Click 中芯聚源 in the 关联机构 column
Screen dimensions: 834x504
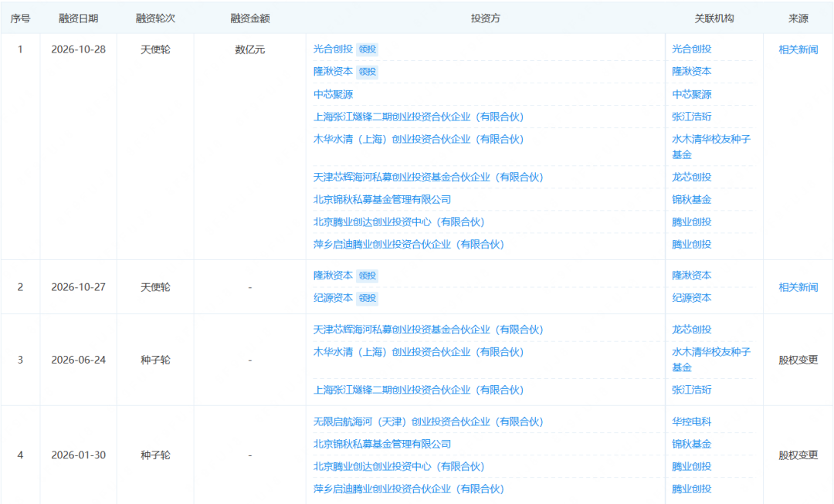[x=691, y=94]
